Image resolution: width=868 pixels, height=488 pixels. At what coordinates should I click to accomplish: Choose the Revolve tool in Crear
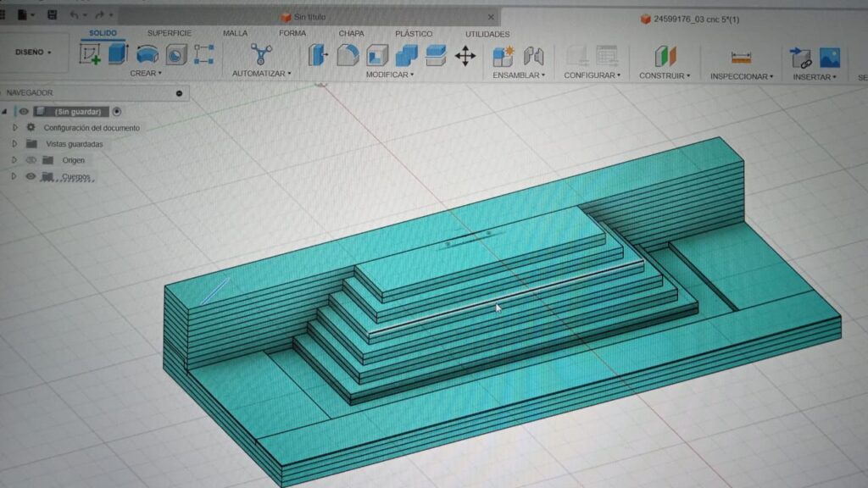click(x=147, y=54)
